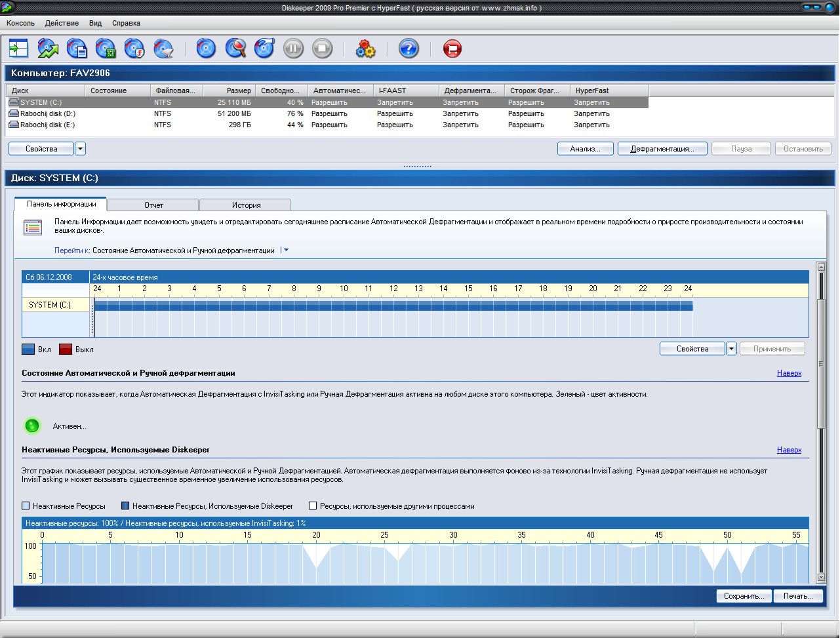Open dropdown arrow next to upper Свойства button
840x638 pixels.
pos(80,149)
